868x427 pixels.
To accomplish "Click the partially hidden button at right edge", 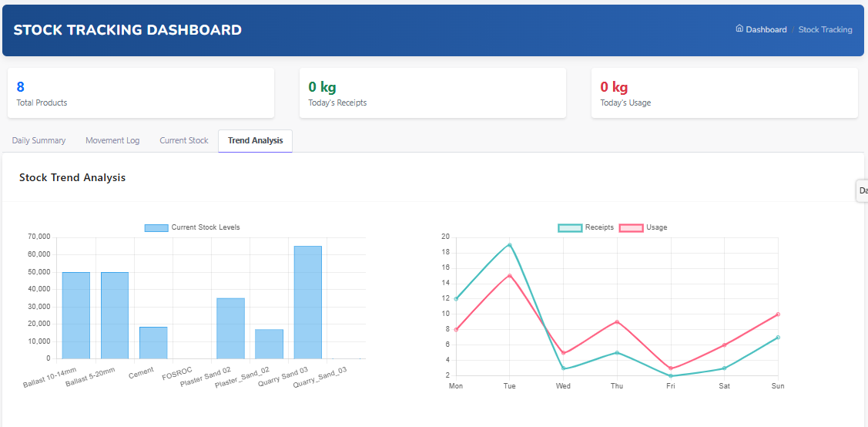I will click(x=863, y=190).
